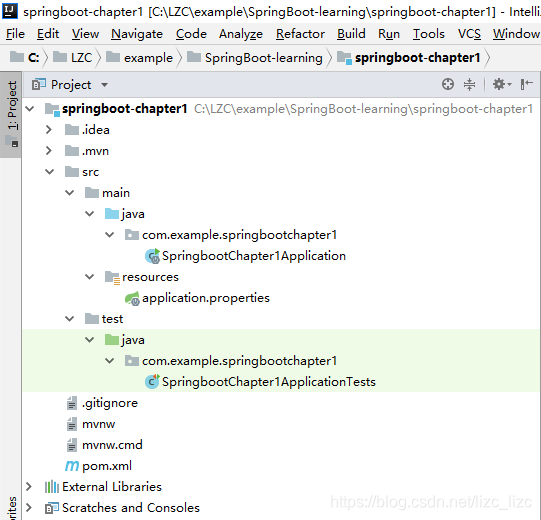Collapse the src folder
541x520 pixels.
click(x=50, y=172)
